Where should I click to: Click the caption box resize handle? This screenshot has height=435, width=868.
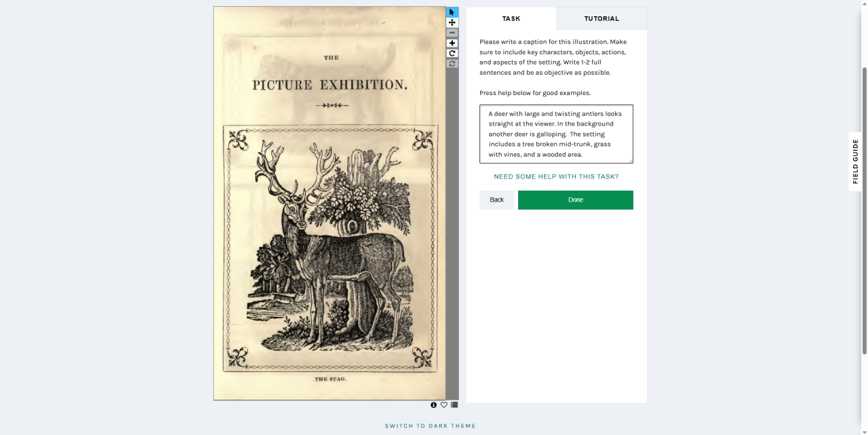tap(630, 160)
